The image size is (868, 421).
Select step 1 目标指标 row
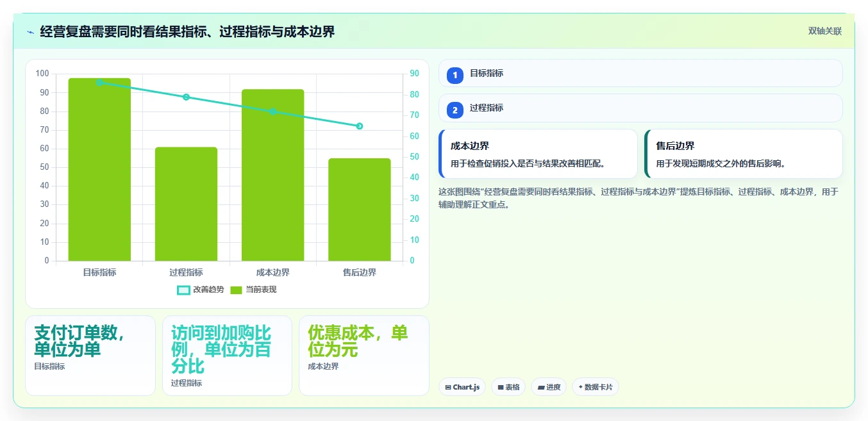click(x=640, y=73)
